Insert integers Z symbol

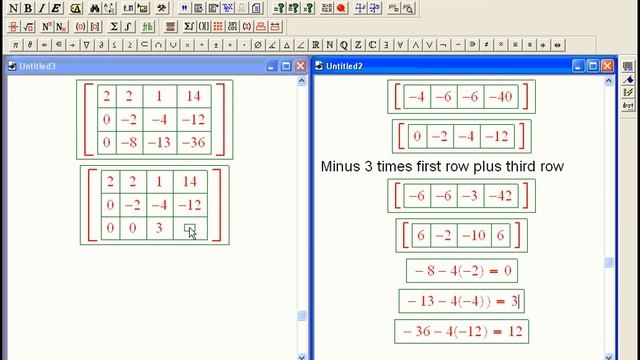(358, 45)
